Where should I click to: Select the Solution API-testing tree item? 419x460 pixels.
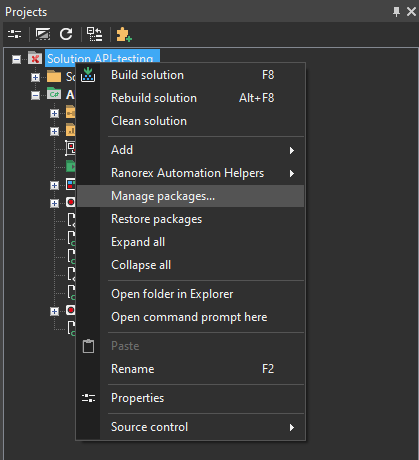[102, 57]
